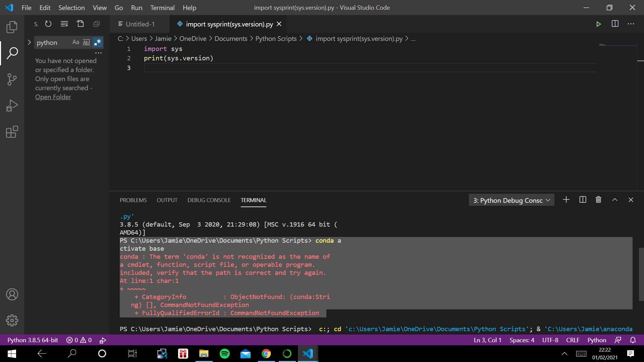Viewport: 644px width, 362px height.
Task: Split the editor to the right
Action: click(615, 24)
